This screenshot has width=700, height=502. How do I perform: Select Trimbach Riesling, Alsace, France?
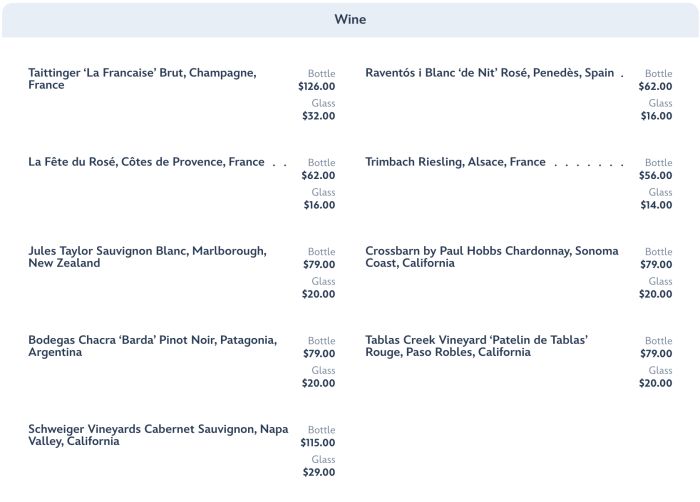point(455,162)
